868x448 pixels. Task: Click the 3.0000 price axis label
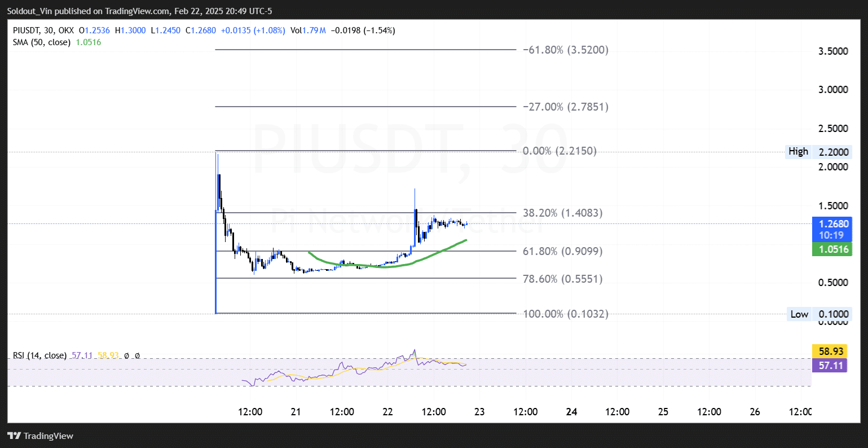click(833, 90)
